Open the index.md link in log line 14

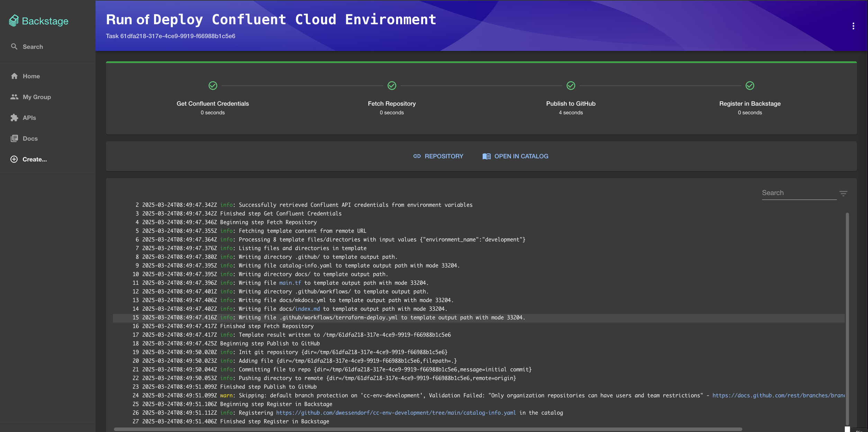point(307,309)
